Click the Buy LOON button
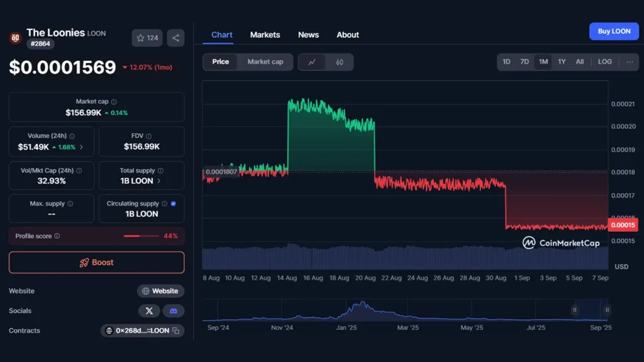The width and height of the screenshot is (644, 362). click(614, 31)
